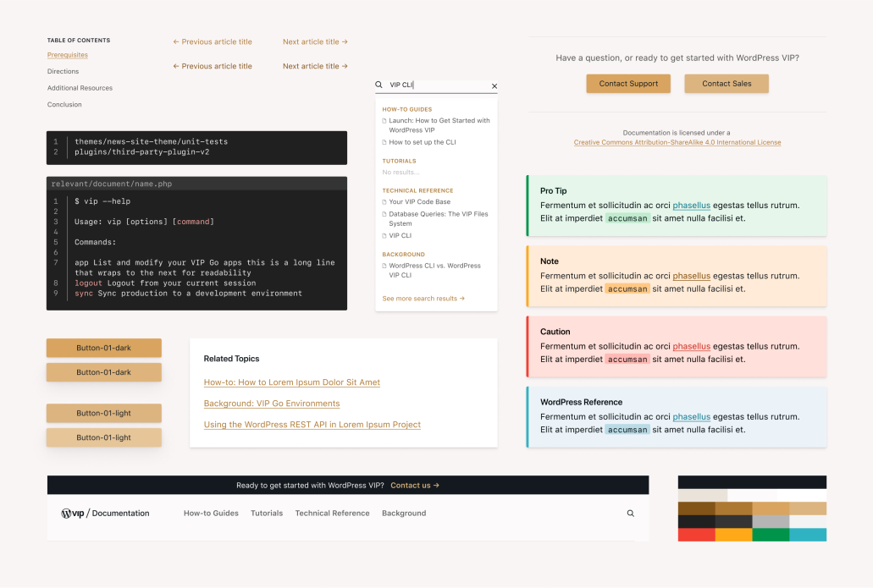Open the Technical Reference nav item

tap(333, 514)
